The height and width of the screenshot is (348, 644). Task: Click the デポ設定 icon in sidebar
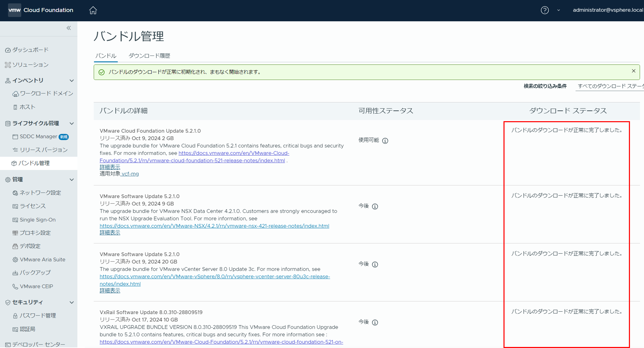15,247
